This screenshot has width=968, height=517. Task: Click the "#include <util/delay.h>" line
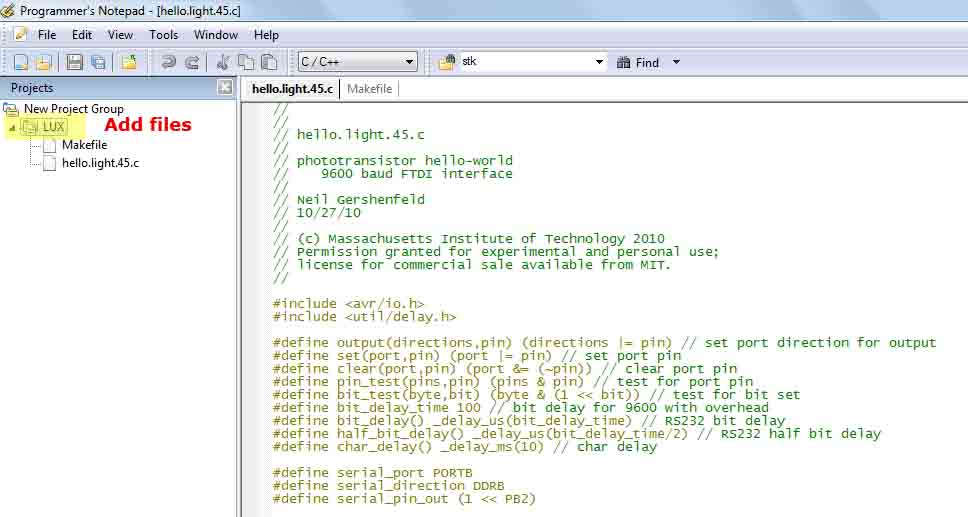click(x=365, y=316)
